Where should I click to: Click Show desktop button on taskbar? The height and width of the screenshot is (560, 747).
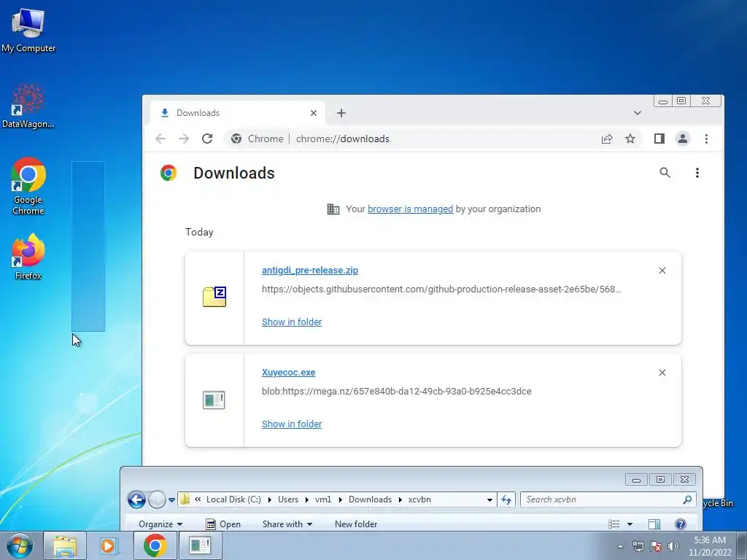742,545
